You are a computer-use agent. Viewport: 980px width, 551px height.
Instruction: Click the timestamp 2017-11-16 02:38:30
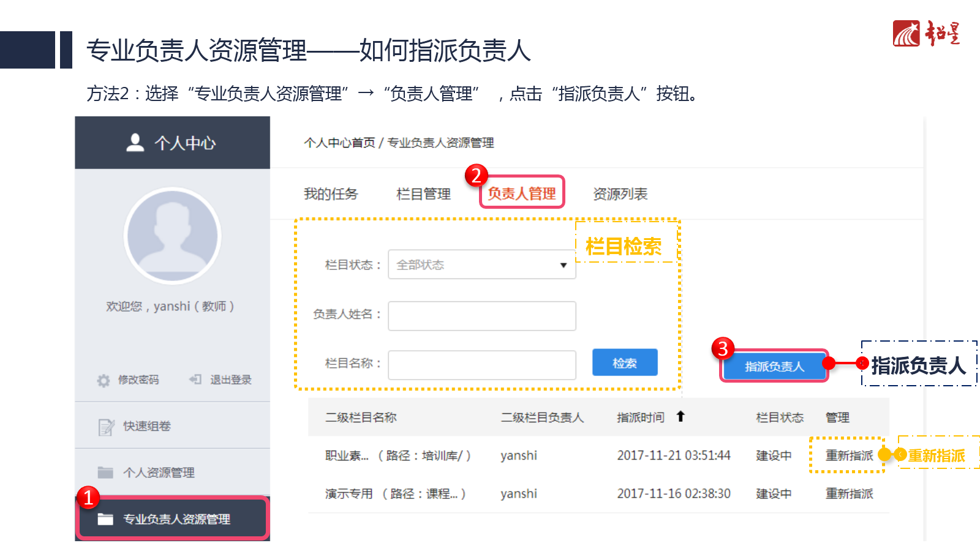pyautogui.click(x=674, y=493)
